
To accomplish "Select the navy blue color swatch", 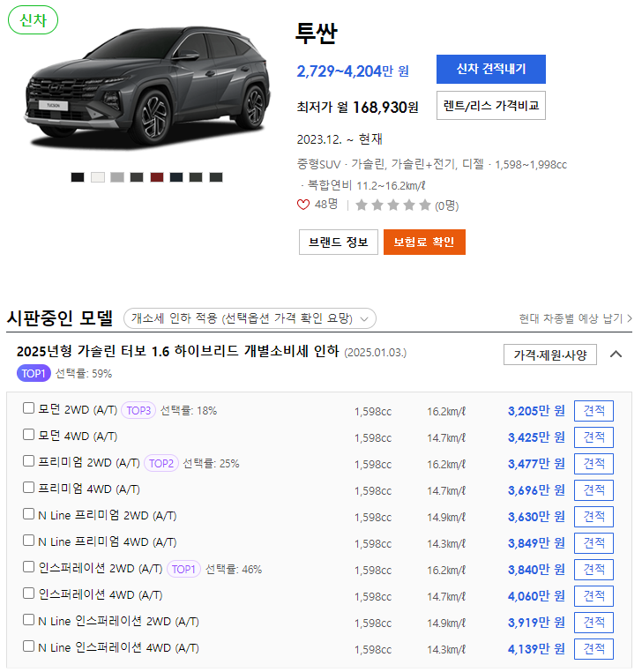I will (x=176, y=177).
